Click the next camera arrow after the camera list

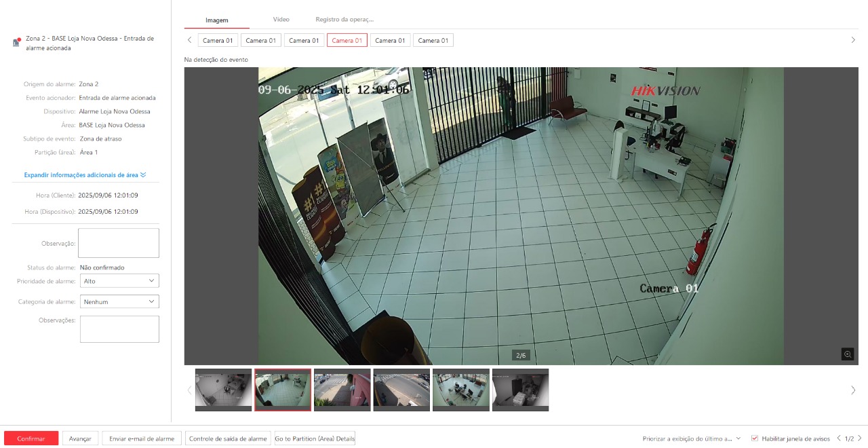click(853, 39)
